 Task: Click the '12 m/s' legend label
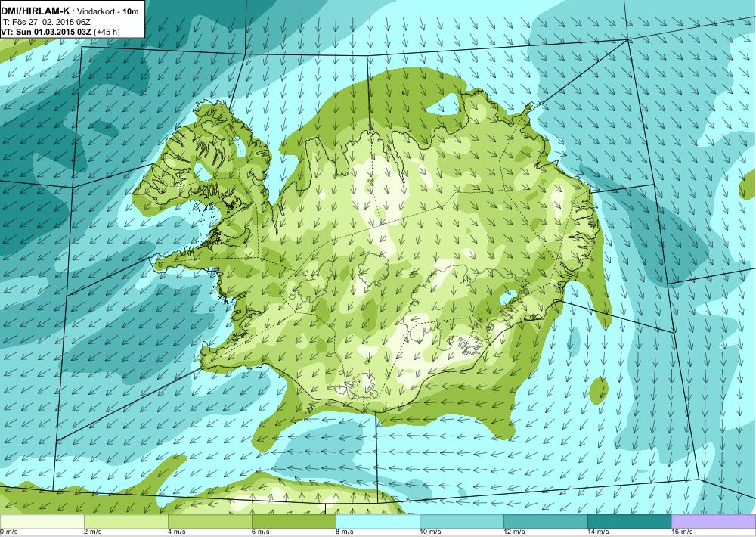pyautogui.click(x=514, y=532)
